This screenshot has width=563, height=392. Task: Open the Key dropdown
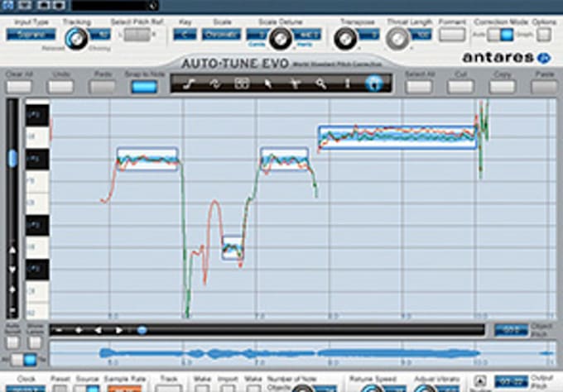pyautogui.click(x=185, y=35)
